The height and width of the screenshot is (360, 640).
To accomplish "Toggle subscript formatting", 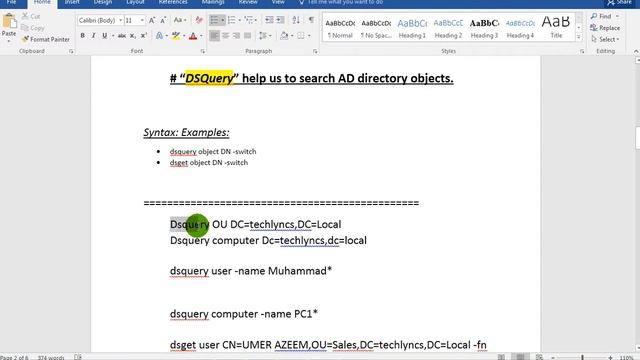I will pos(133,36).
